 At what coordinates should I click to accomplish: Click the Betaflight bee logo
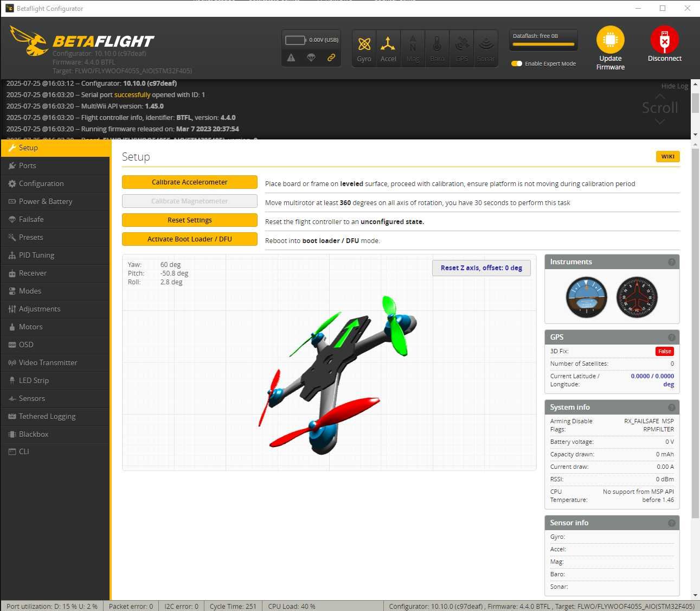pos(29,41)
